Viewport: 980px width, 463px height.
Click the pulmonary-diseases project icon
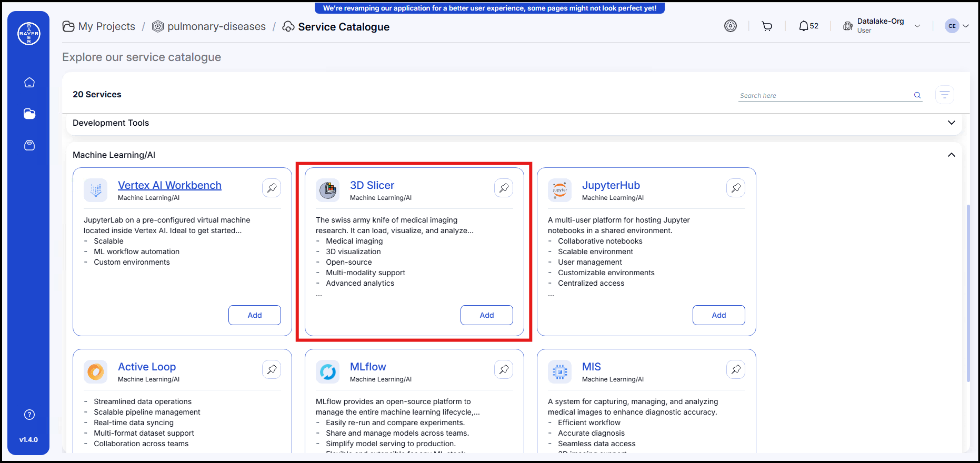point(157,26)
